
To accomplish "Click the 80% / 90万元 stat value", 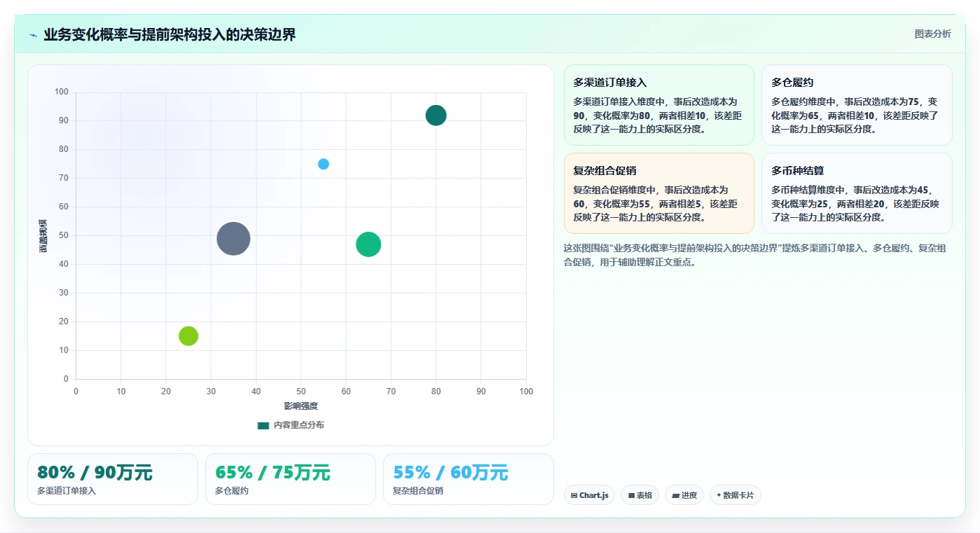I will 95,473.
